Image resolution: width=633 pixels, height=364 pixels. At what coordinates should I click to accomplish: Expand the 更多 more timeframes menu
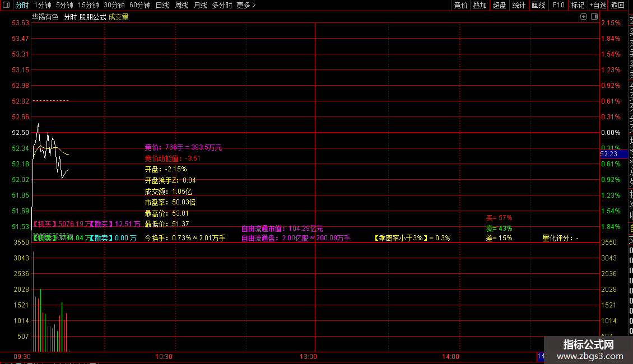tap(246, 5)
